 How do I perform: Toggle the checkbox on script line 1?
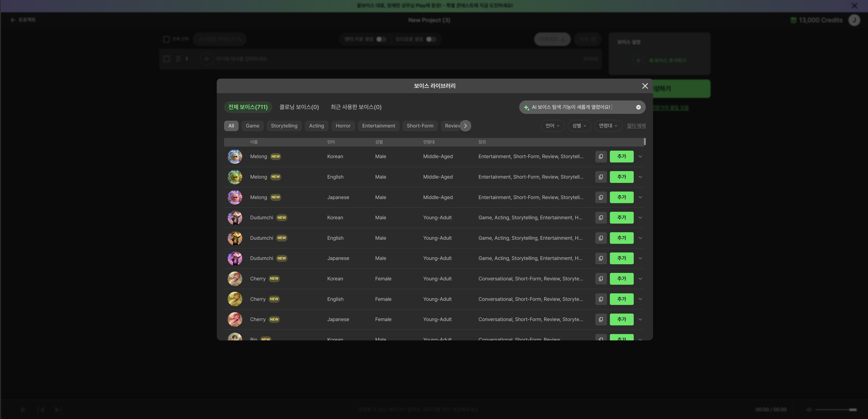[167, 59]
